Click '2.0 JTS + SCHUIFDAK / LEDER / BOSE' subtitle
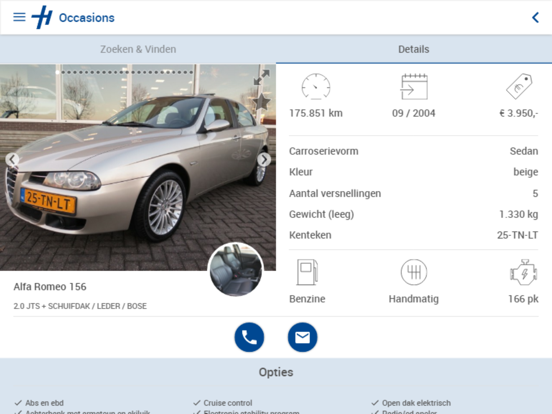Image resolution: width=552 pixels, height=414 pixels. click(x=80, y=306)
